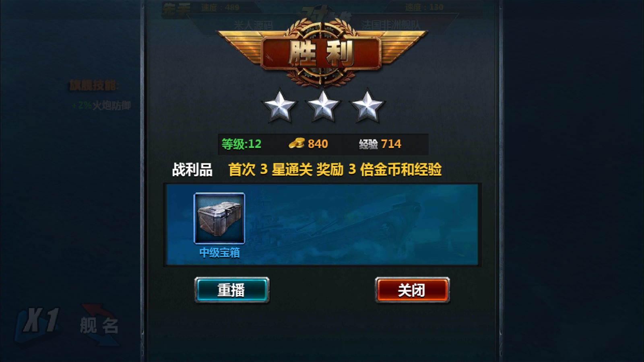Image resolution: width=644 pixels, height=362 pixels.
Task: Click the red 关闭 close button
Action: (412, 290)
